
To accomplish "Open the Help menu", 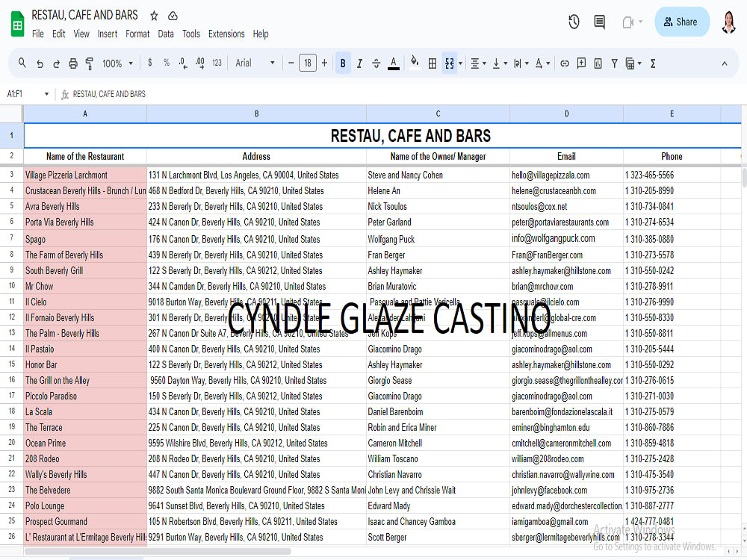I will (261, 34).
